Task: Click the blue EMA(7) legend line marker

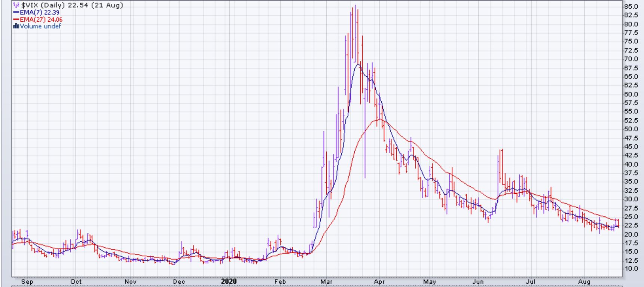Action: (x=16, y=12)
